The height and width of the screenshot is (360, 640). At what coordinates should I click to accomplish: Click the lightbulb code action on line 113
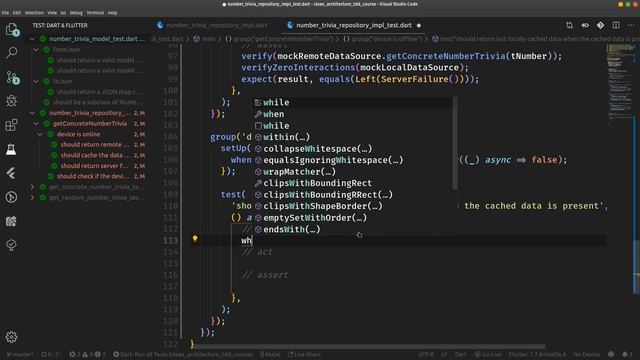click(x=195, y=239)
